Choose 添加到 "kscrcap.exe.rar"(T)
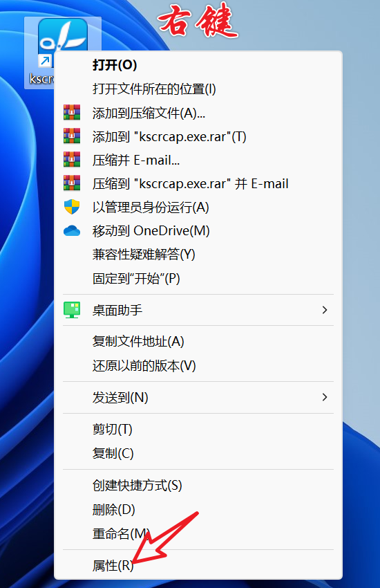Image resolution: width=380 pixels, height=588 pixels. pos(169,136)
